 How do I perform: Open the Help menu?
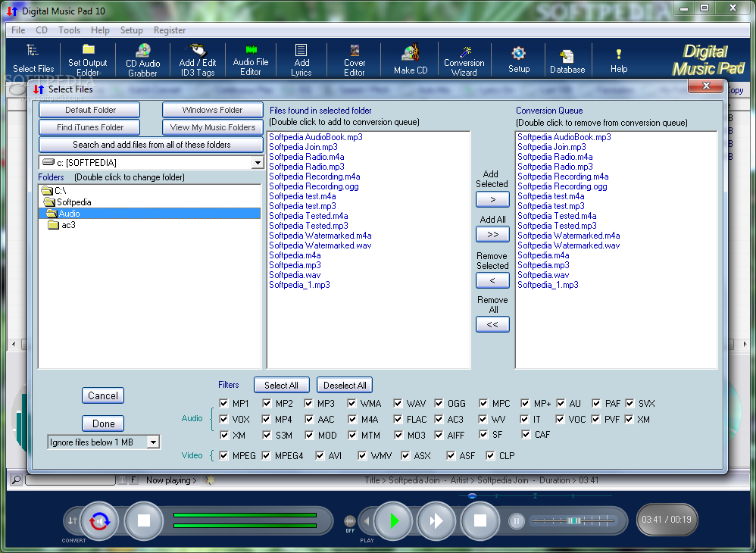[x=100, y=30]
